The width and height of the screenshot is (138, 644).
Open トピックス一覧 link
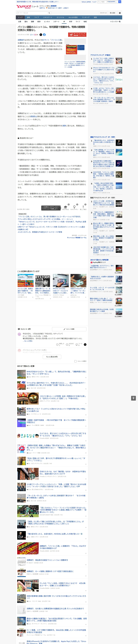115,21
